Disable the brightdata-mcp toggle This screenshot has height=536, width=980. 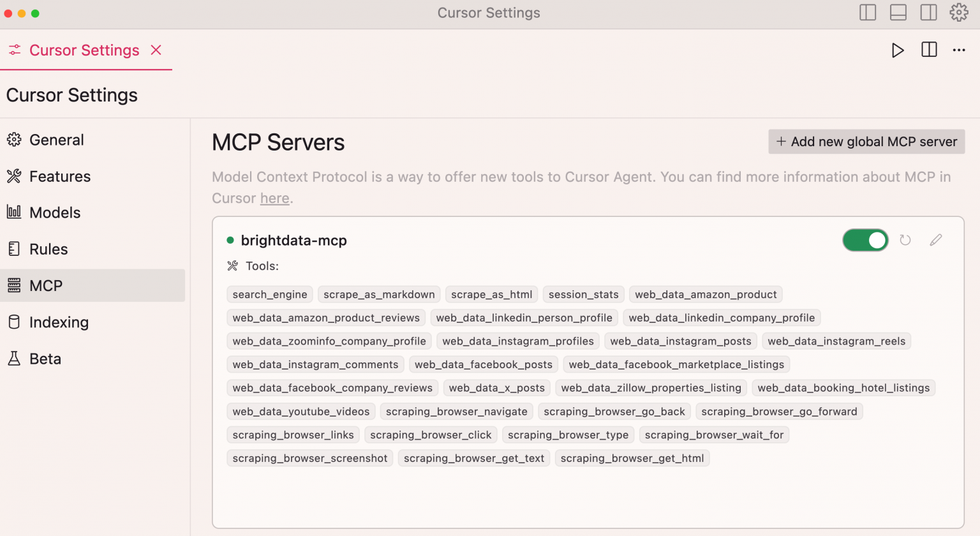pyautogui.click(x=865, y=240)
